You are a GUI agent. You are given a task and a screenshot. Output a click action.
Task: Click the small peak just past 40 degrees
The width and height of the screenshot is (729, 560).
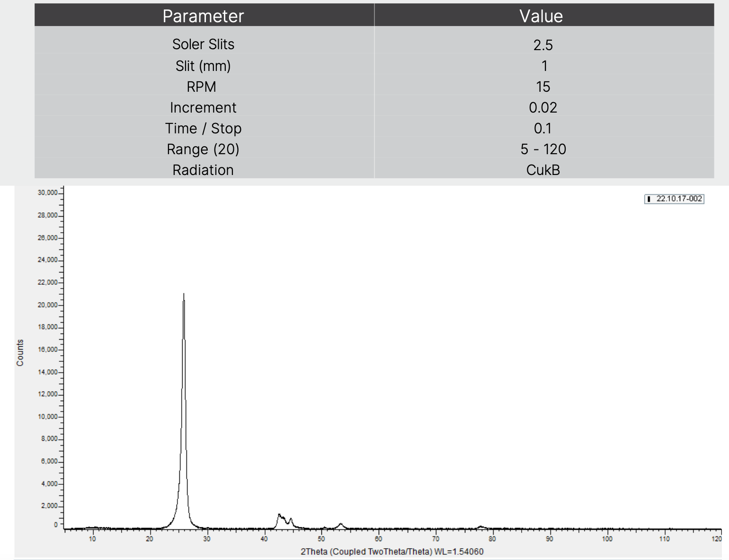pos(279,515)
